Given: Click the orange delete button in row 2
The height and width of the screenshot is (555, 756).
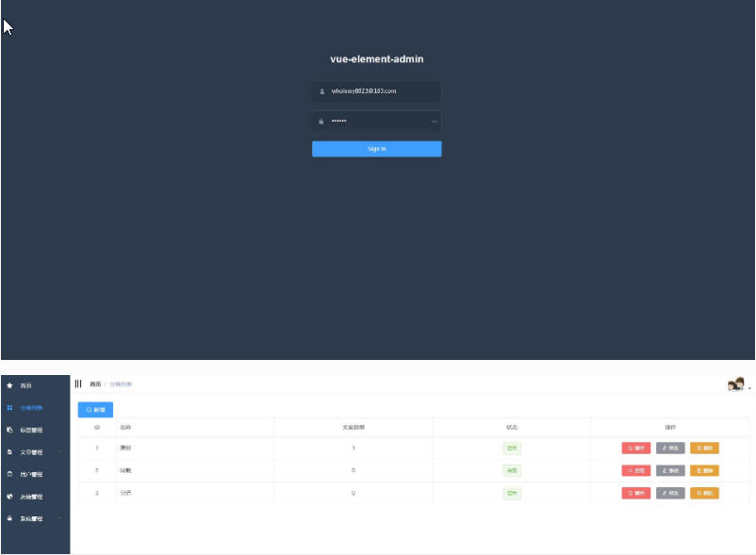Looking at the screenshot, I should pos(704,471).
